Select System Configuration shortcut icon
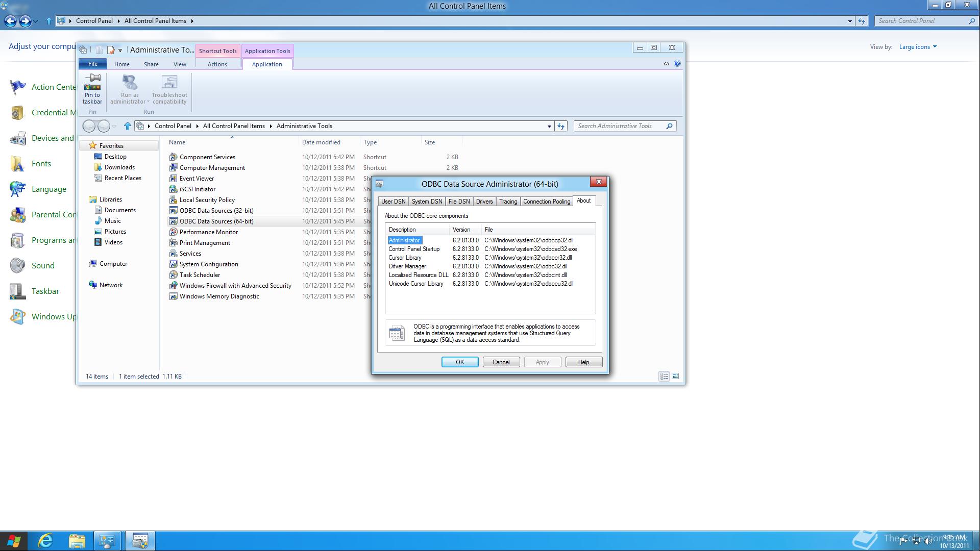 coord(174,264)
